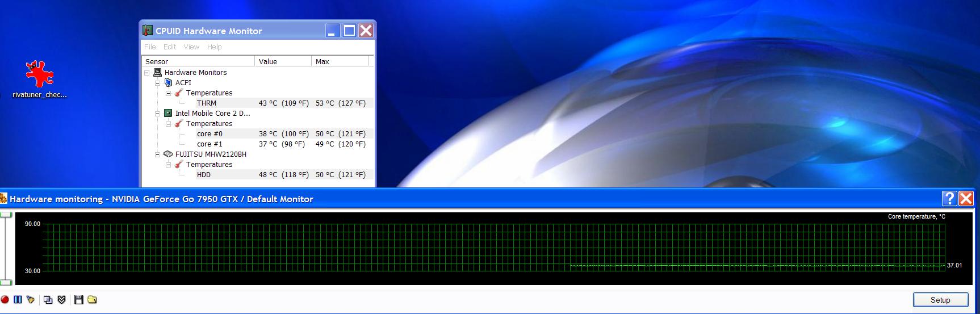Open the rivatuner_chec... desktop shortcut
The width and height of the screenshot is (980, 314).
40,79
